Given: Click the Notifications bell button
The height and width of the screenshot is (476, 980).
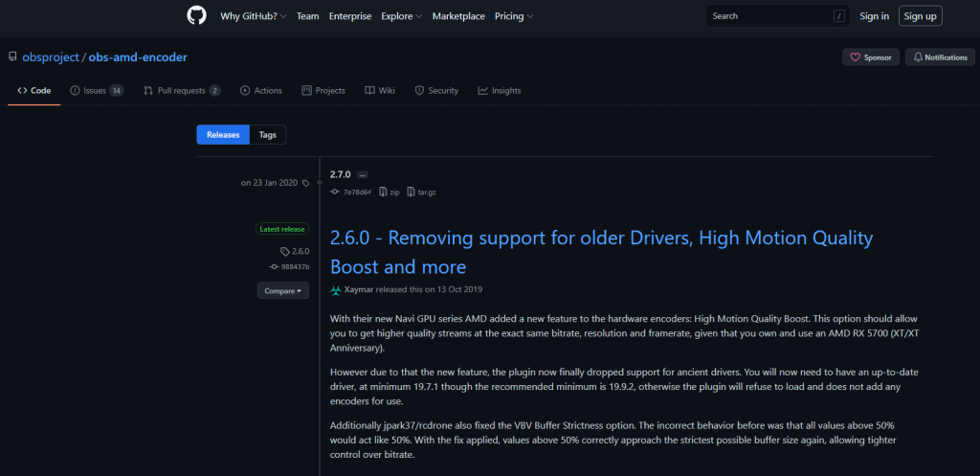Looking at the screenshot, I should (x=940, y=57).
